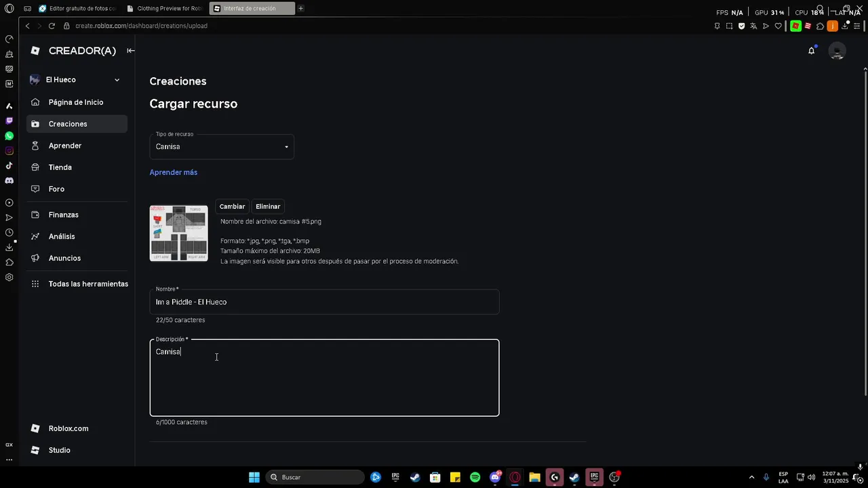
Task: Open Todas las herramientas
Action: click(78, 284)
